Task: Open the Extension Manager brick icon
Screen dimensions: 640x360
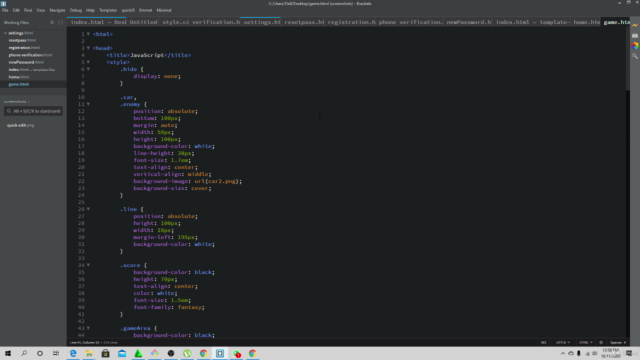Action: tap(635, 36)
